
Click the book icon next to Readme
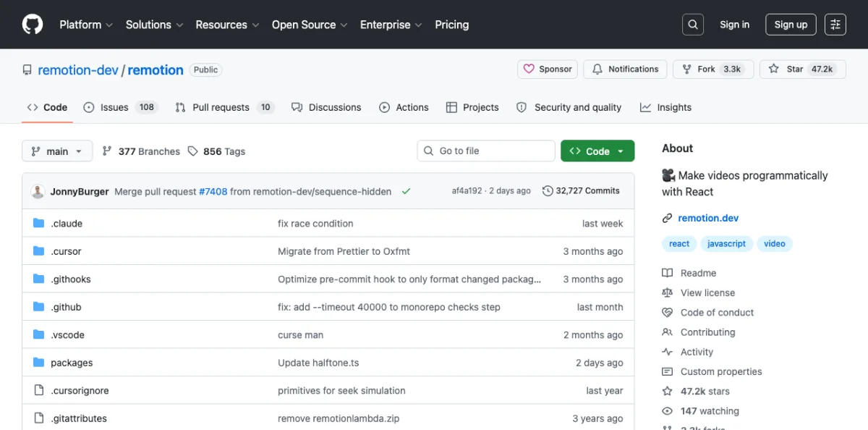click(x=668, y=273)
